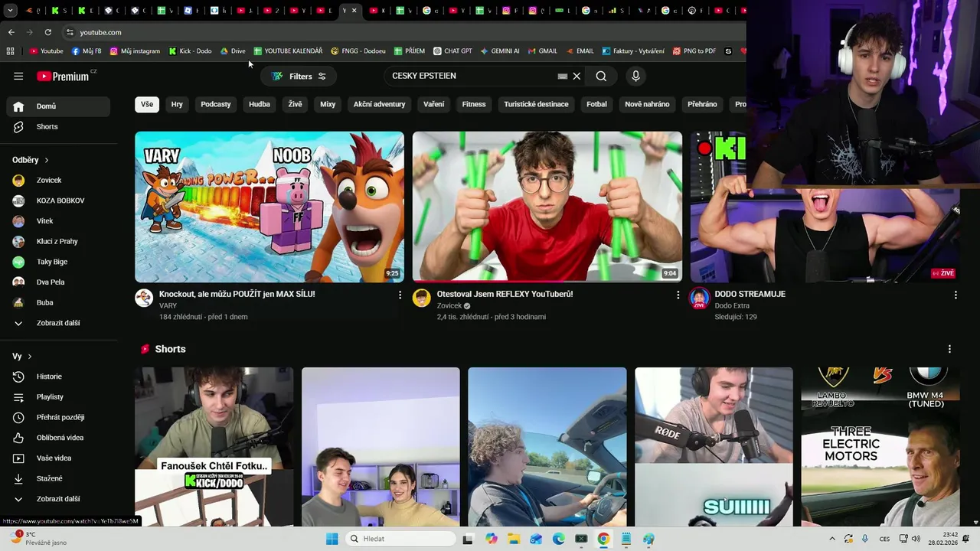
Task: Open Přehrát později in the sidebar
Action: coord(58,417)
